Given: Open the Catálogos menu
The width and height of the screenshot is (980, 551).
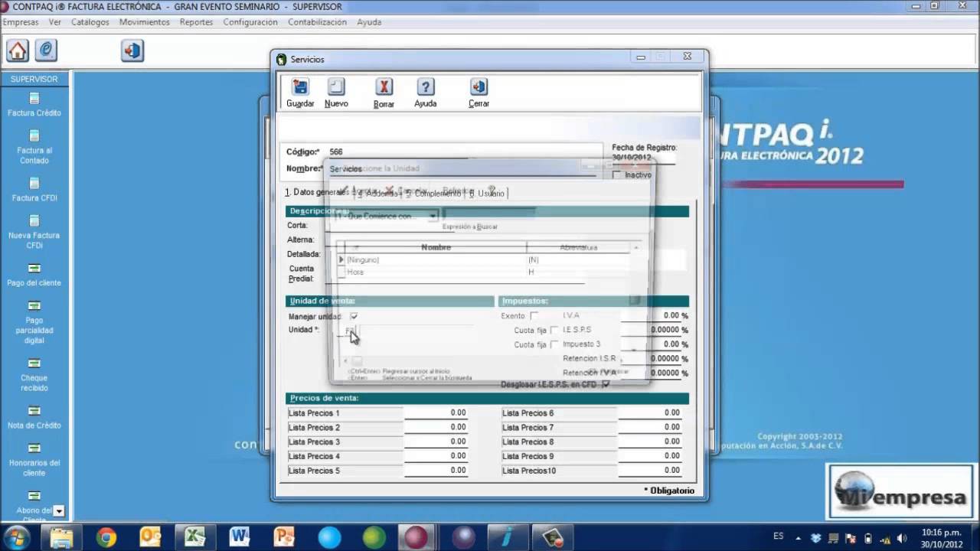Looking at the screenshot, I should [x=90, y=22].
